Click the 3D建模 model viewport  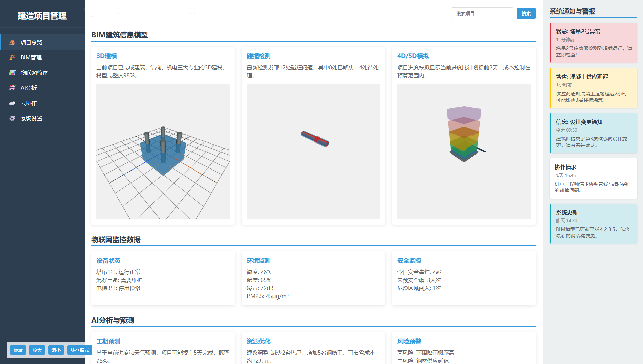(x=163, y=152)
